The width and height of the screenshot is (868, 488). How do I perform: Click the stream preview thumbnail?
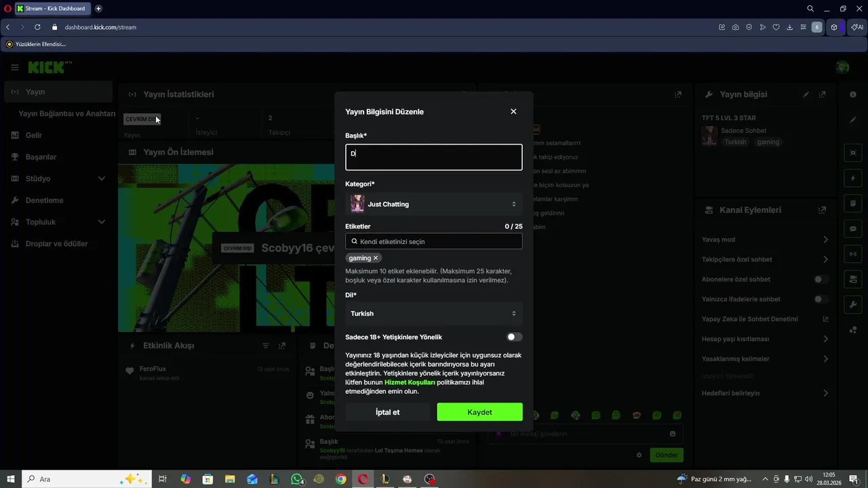click(x=226, y=248)
